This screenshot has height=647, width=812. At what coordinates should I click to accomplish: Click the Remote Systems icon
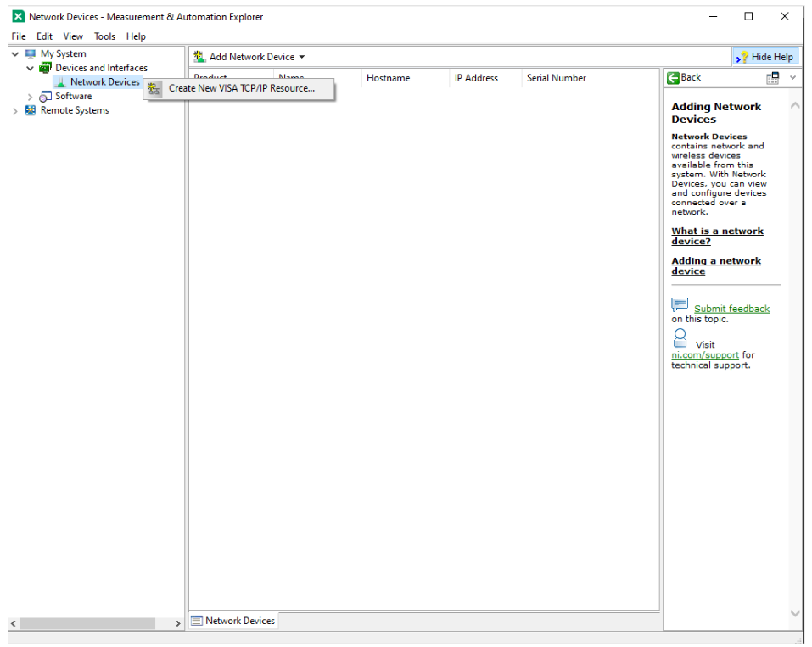click(31, 110)
